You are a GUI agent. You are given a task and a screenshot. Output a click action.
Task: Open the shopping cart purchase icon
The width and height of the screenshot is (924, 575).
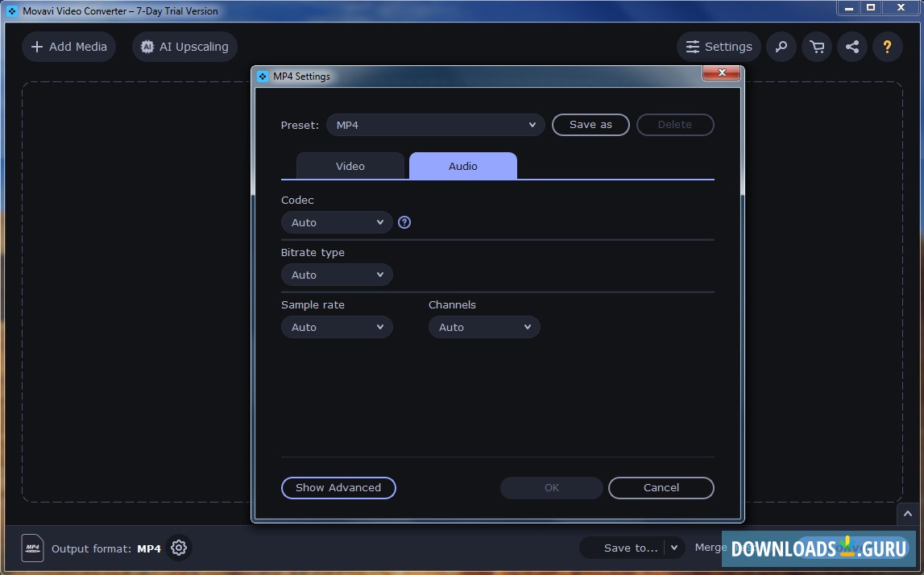point(817,47)
